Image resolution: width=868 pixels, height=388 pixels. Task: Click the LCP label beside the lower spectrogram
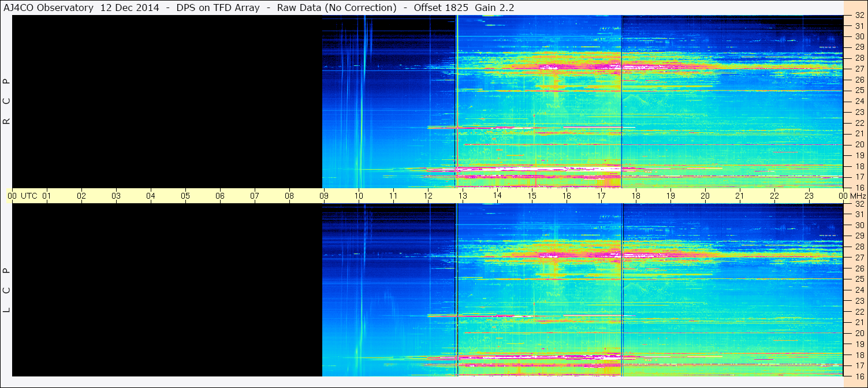6,290
